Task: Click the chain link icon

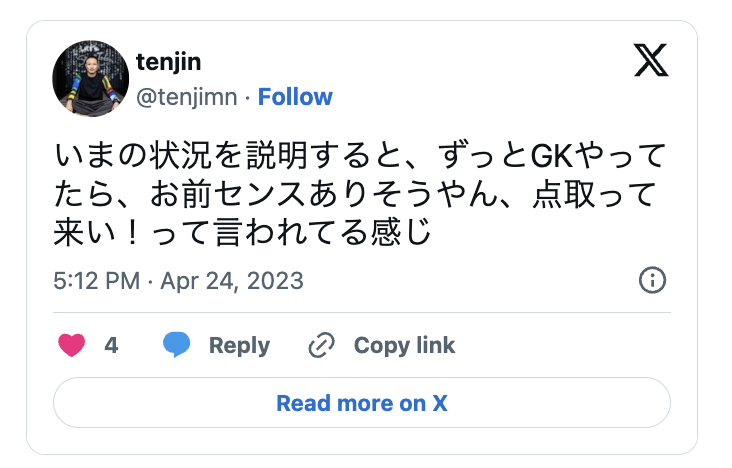Action: click(321, 346)
